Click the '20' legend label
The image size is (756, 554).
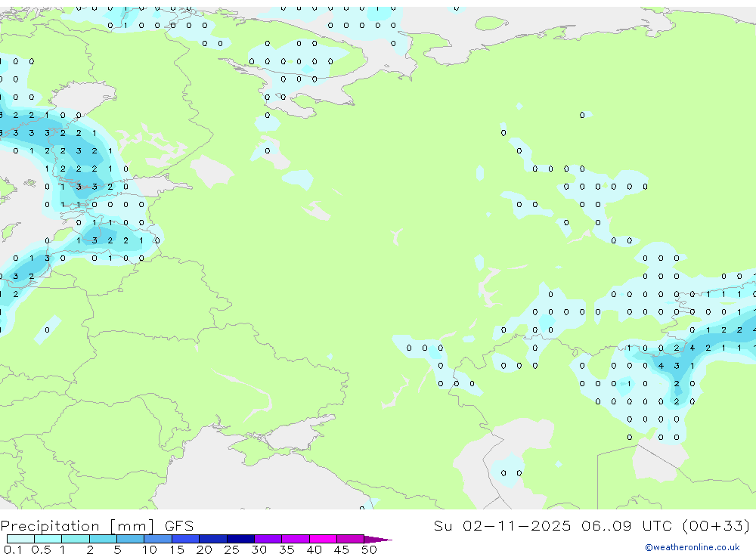[x=204, y=549]
